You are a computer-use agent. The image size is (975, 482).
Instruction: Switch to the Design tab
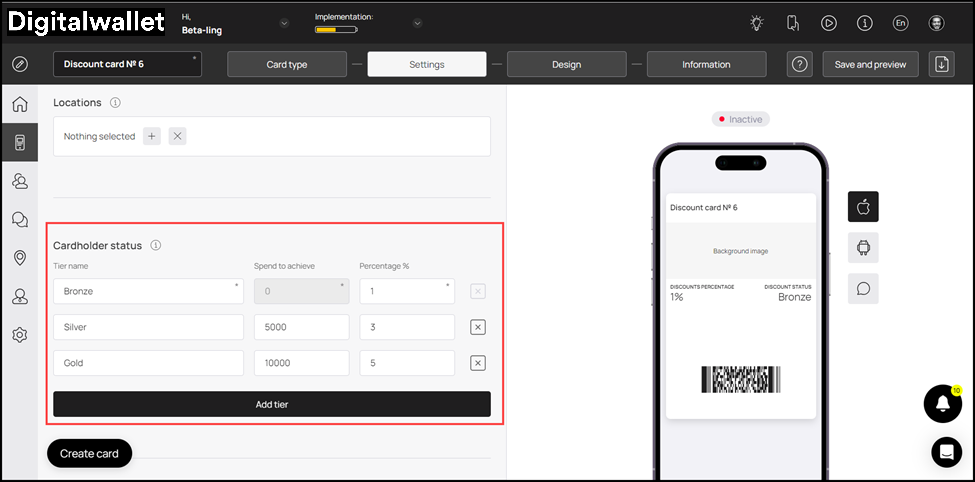(x=566, y=64)
